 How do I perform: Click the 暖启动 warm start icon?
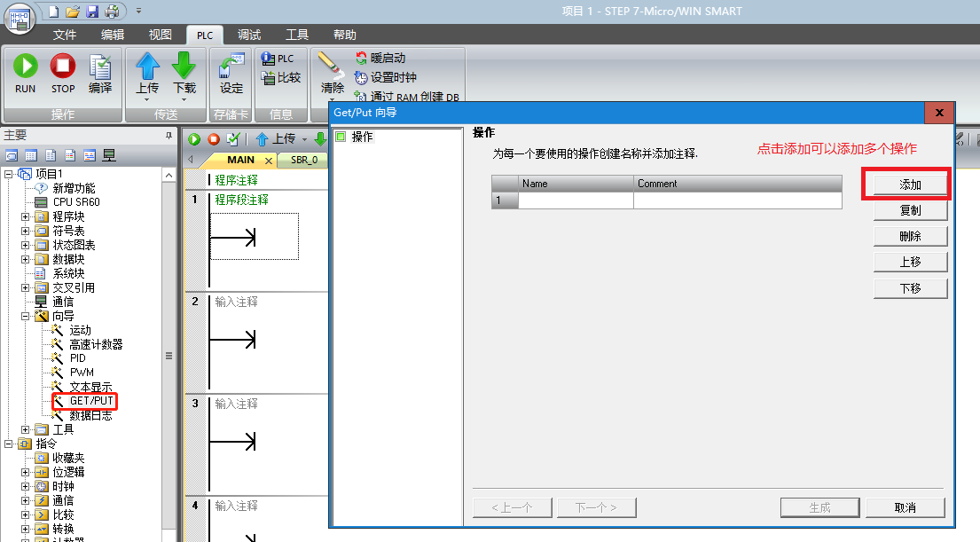click(x=361, y=59)
